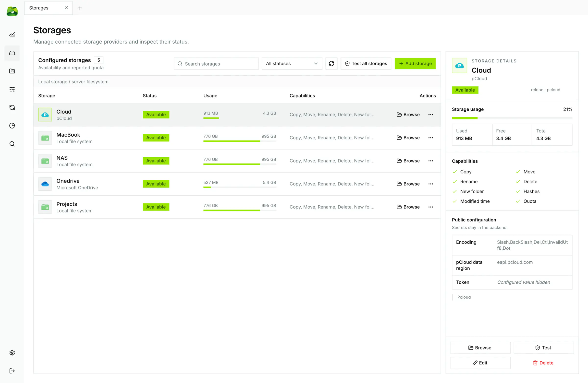Expand the All statuses dropdown
Viewport: 588px width, 383px height.
(x=292, y=64)
